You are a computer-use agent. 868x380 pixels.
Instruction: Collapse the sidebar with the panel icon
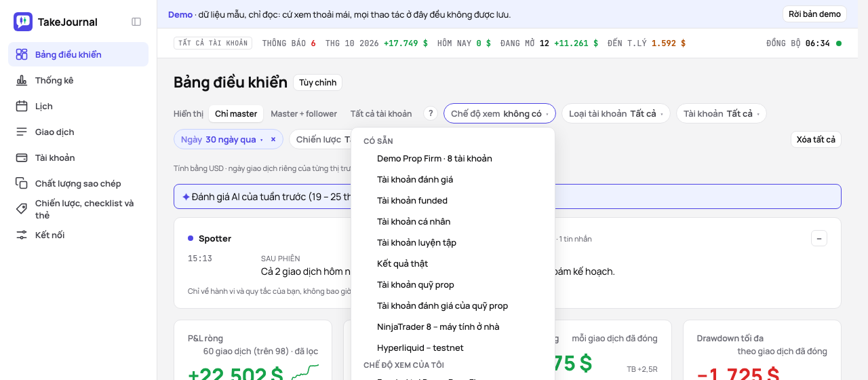[x=136, y=22]
